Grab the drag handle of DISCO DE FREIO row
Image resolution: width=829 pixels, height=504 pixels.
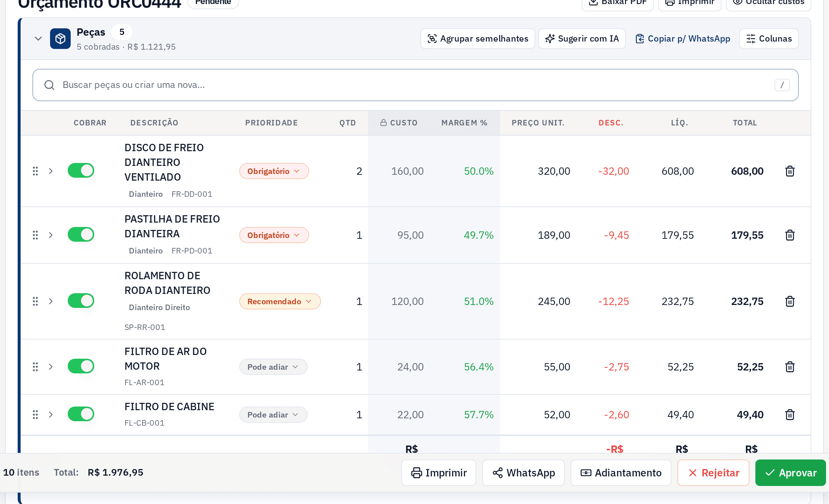(x=35, y=171)
